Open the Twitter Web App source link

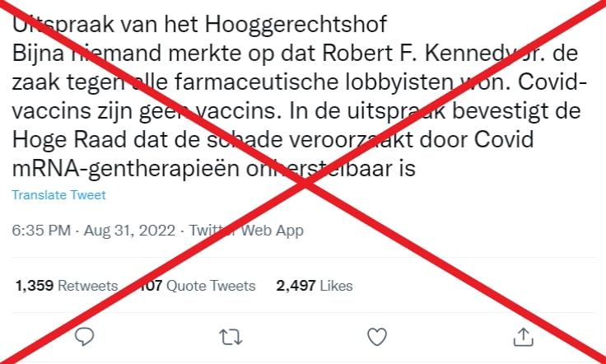tap(246, 231)
